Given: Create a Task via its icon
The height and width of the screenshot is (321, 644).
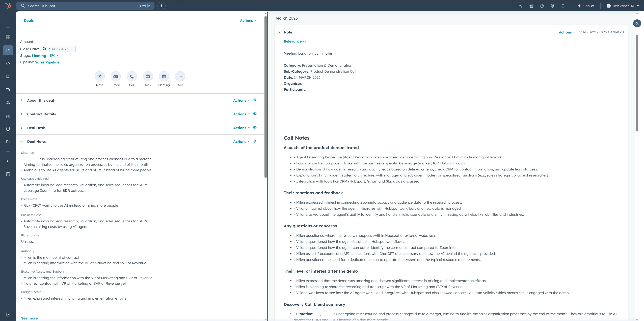Looking at the screenshot, I should point(148,77).
